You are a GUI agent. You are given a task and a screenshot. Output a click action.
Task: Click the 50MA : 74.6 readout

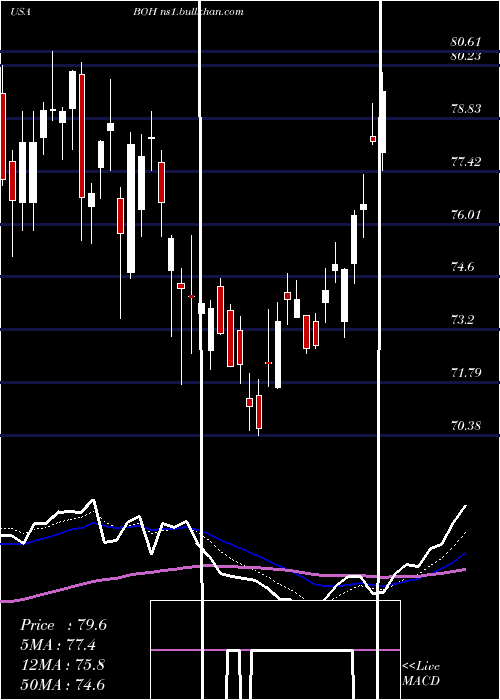click(62, 684)
